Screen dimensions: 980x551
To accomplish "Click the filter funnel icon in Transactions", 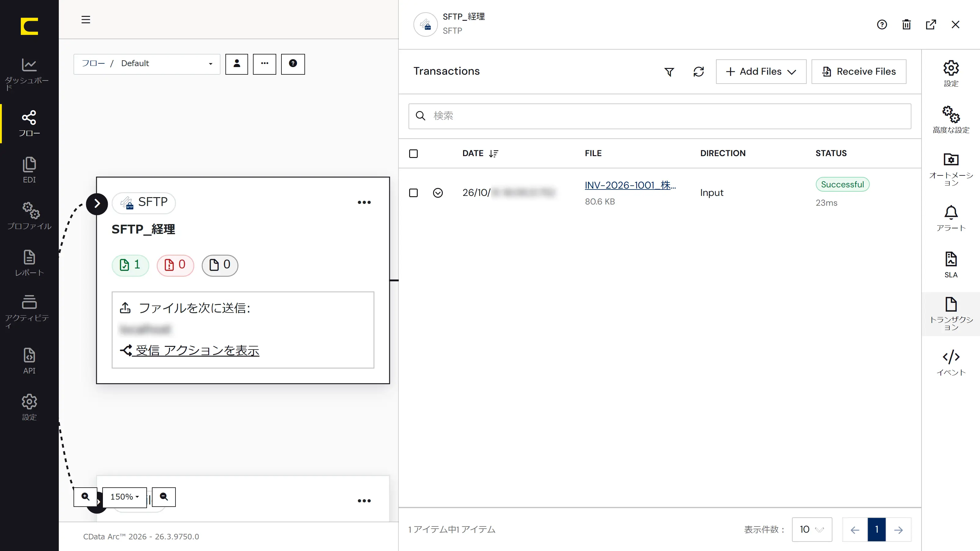I will click(x=669, y=72).
